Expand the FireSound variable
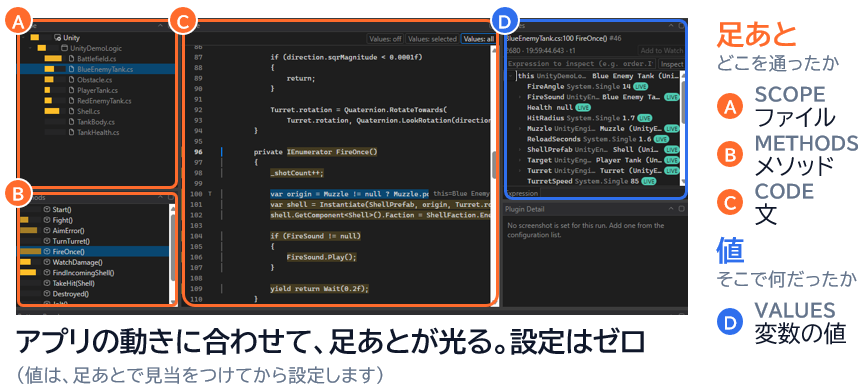 point(520,97)
